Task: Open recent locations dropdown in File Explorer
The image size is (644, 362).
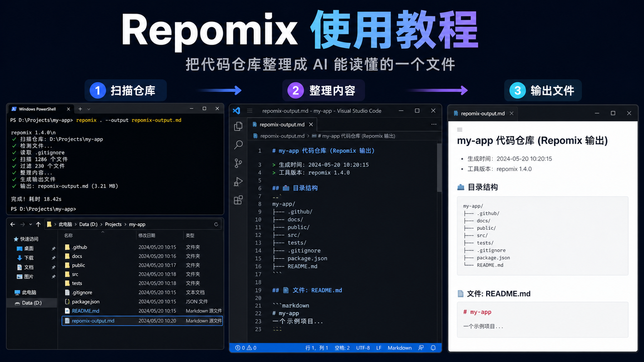Action: 30,224
